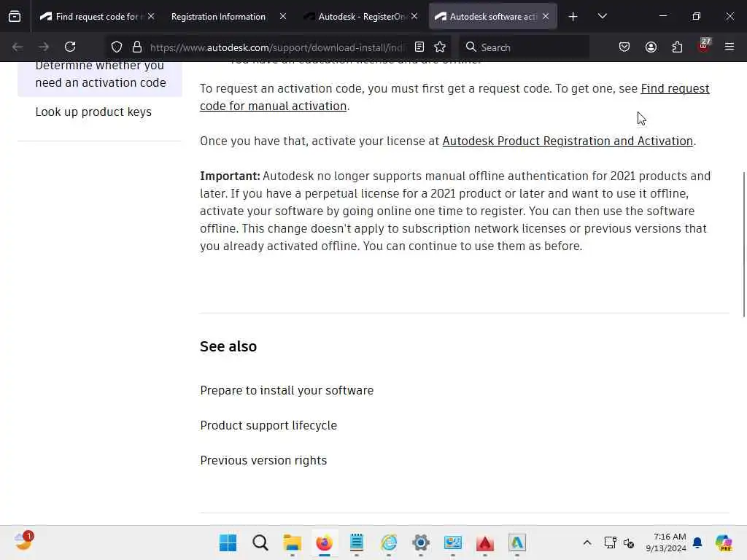The image size is (747, 560).
Task: Open File Explorer from taskbar
Action: 292,542
